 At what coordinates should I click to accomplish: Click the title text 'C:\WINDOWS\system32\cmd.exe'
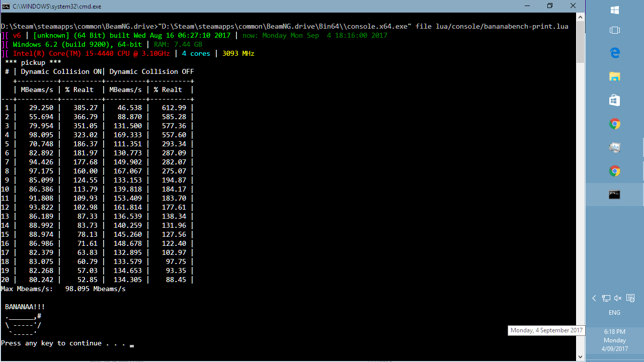point(57,7)
